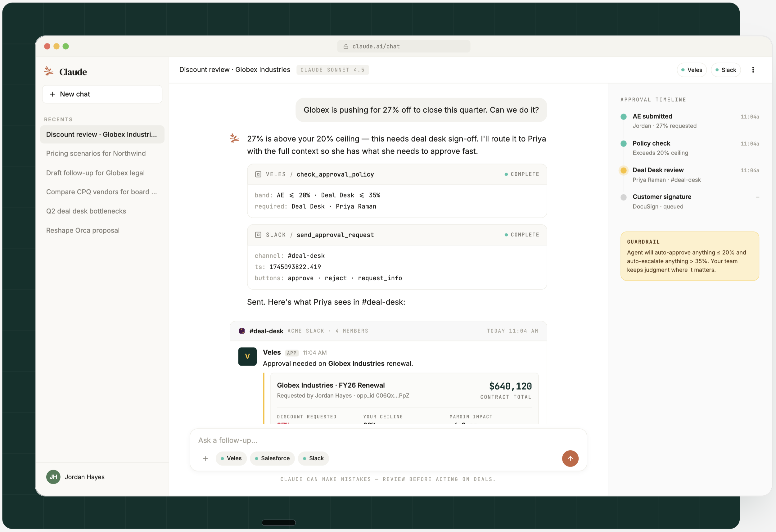Expand the Customer signature timeline entry
776x532 pixels.
coord(662,197)
